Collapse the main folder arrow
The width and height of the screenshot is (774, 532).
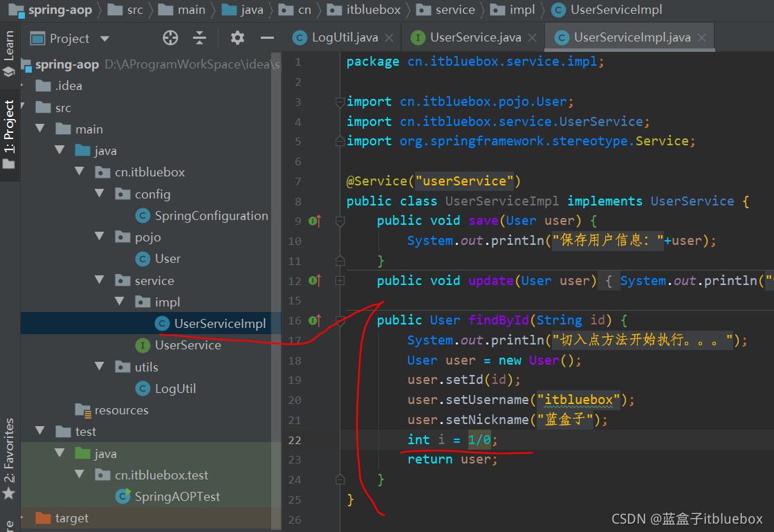pos(41,129)
